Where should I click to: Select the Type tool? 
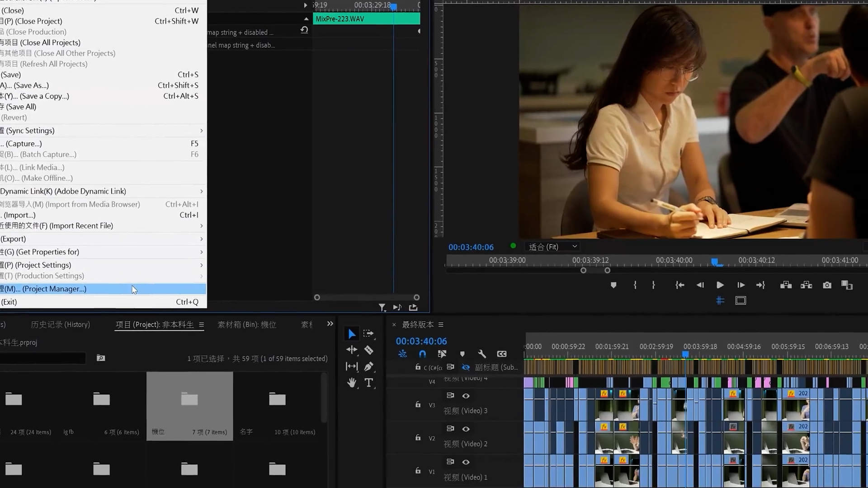tap(368, 383)
